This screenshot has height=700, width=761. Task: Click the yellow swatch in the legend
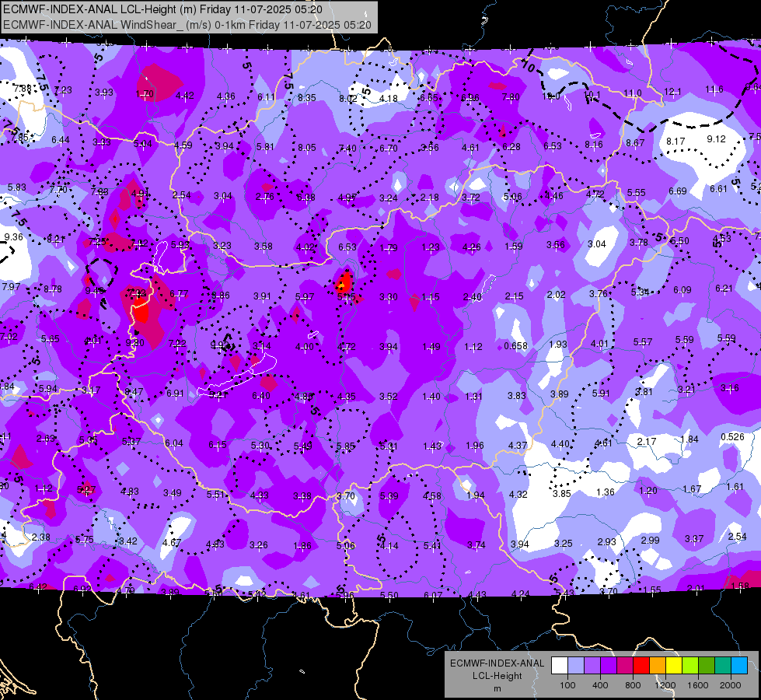point(674,666)
